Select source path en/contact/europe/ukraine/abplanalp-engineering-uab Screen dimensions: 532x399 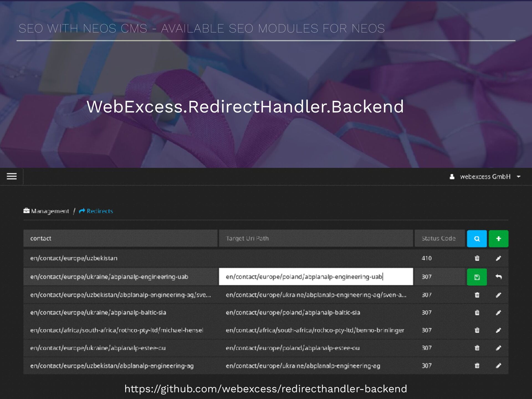(109, 277)
